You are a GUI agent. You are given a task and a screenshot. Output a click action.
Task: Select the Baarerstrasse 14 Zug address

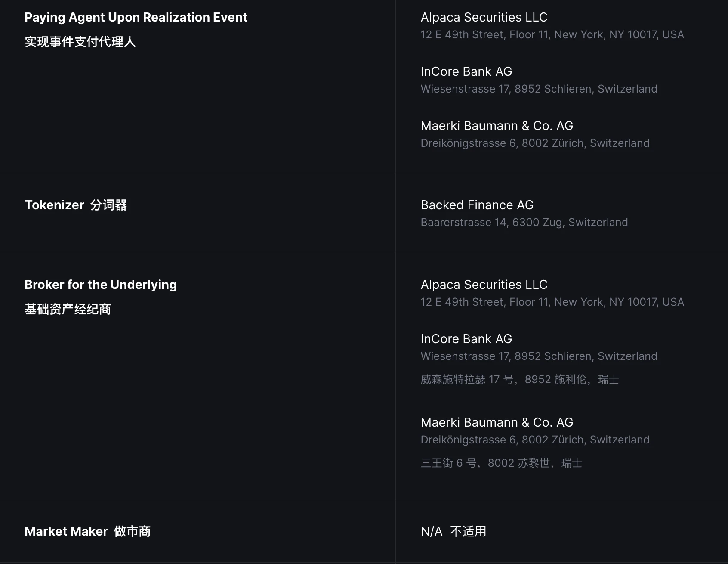(x=524, y=222)
